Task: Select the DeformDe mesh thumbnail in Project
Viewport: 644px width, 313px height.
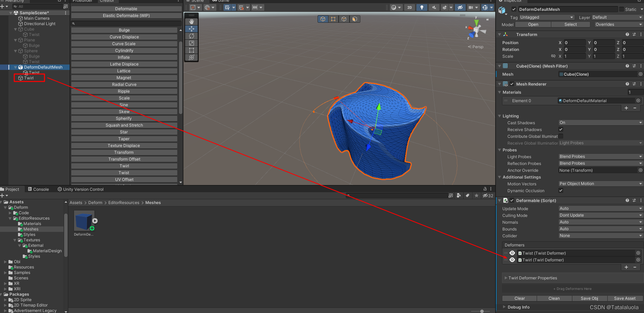Action: coord(84,221)
